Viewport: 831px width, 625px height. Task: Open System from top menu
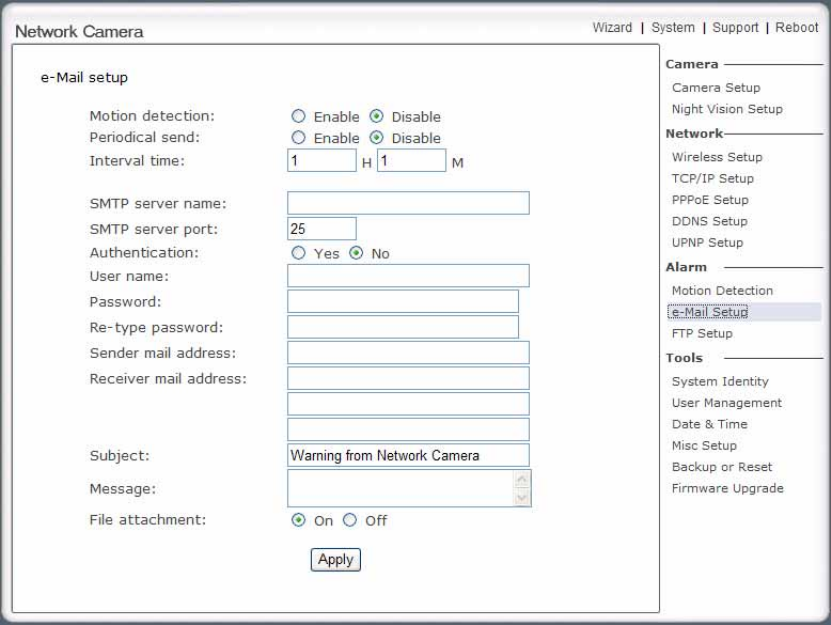pos(673,27)
